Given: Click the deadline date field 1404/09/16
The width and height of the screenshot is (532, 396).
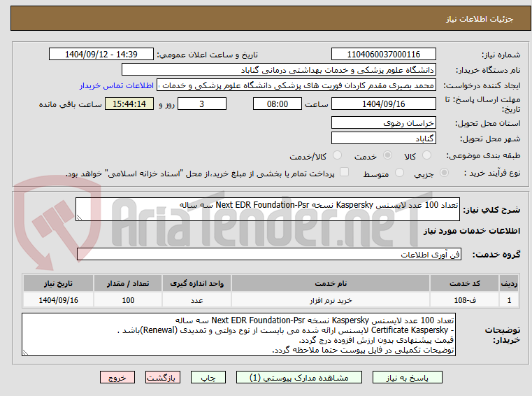Looking at the screenshot, I should pos(383,104).
